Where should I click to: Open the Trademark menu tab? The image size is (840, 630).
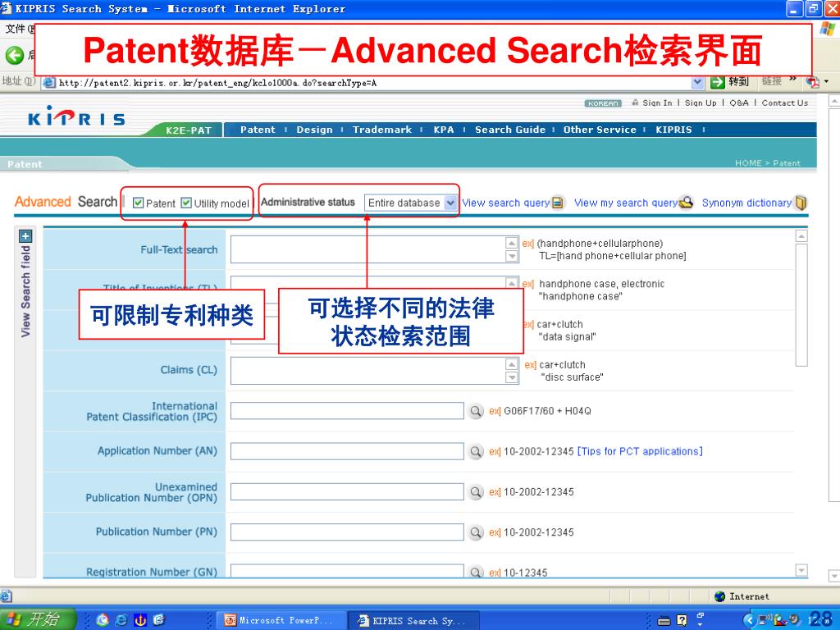tap(382, 130)
